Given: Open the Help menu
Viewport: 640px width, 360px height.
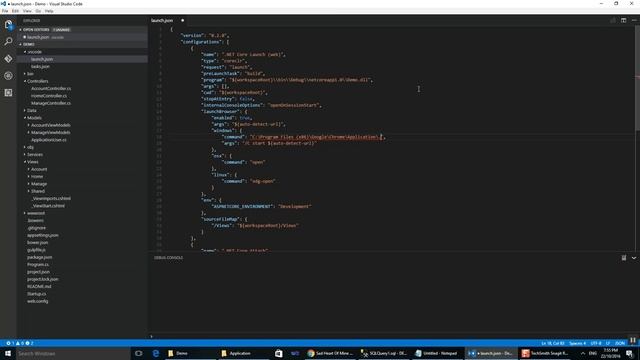Looking at the screenshot, I should [49, 11].
